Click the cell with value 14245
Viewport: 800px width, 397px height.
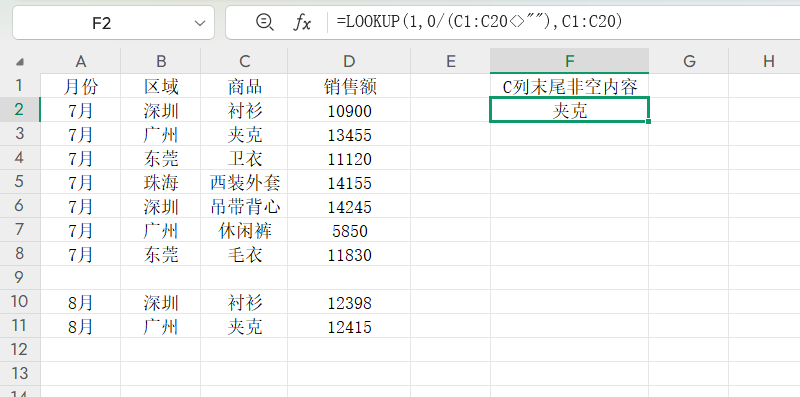pyautogui.click(x=349, y=206)
